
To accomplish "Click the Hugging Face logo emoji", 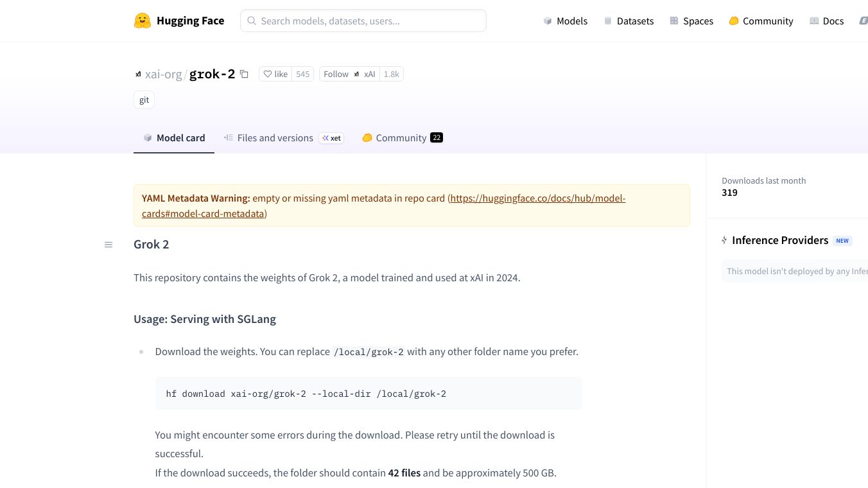I will point(143,21).
